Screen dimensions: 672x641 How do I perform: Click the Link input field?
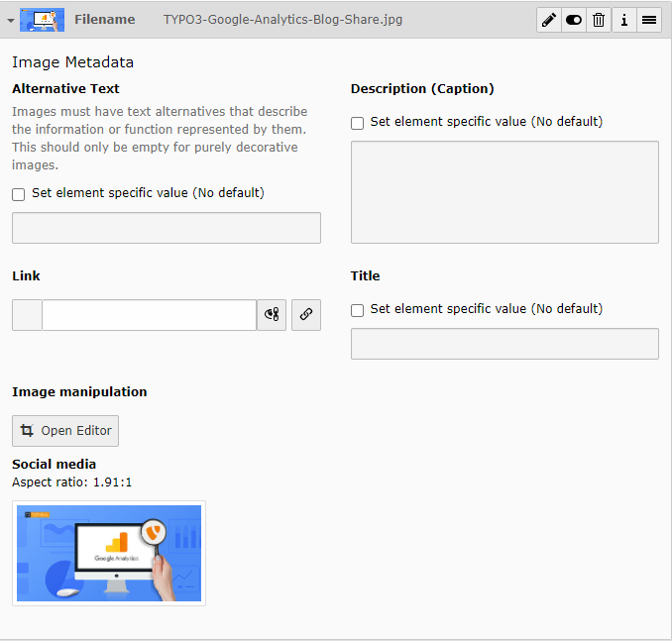pyautogui.click(x=149, y=315)
